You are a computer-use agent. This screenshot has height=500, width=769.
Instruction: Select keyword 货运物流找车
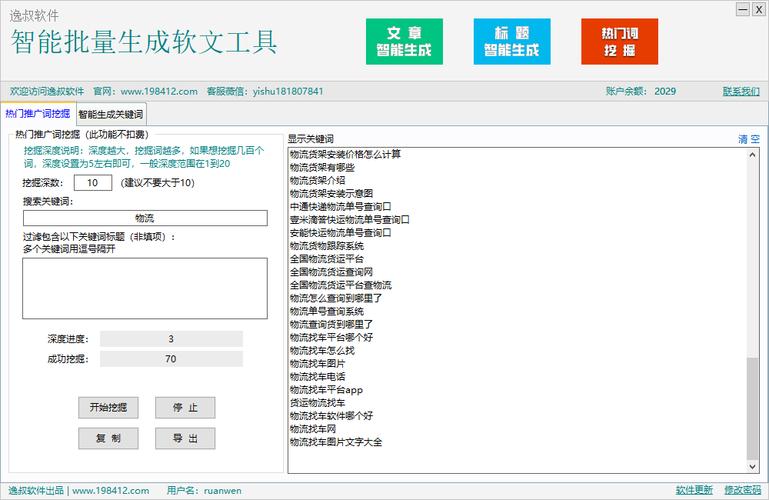click(x=317, y=403)
